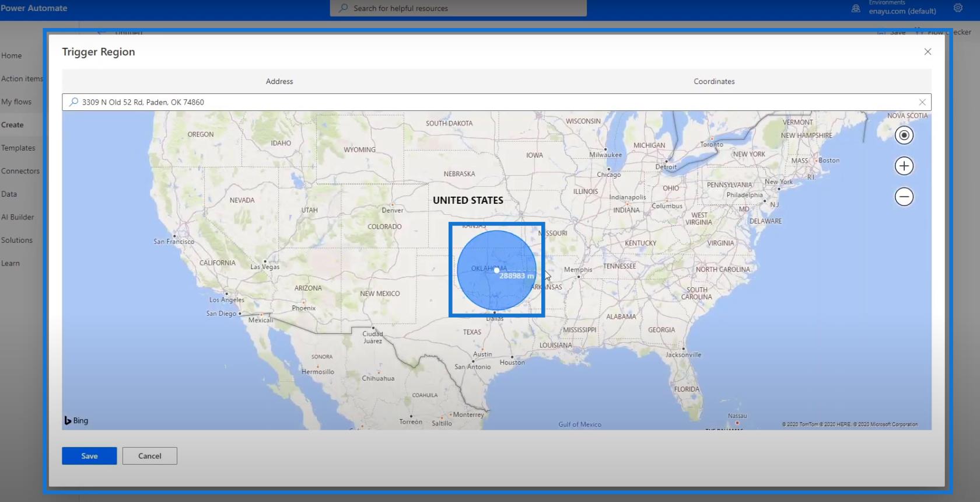Open Connectors in the sidebar

20,171
